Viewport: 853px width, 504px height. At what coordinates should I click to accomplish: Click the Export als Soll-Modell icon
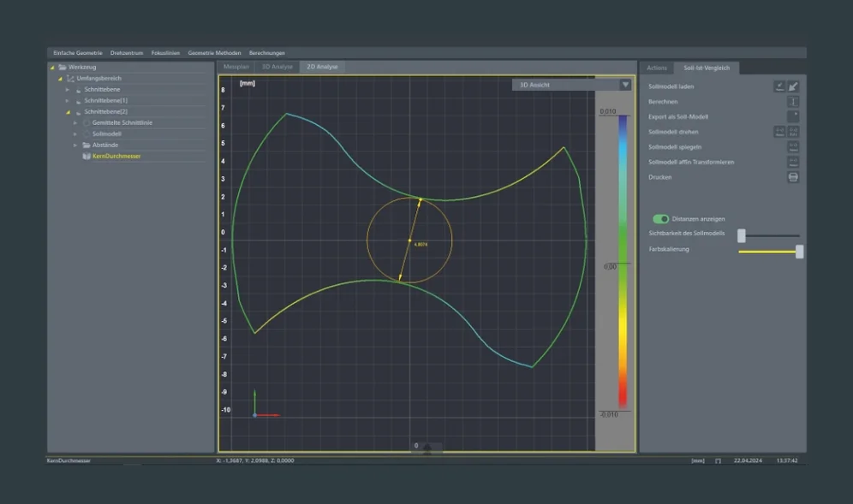pos(793,116)
